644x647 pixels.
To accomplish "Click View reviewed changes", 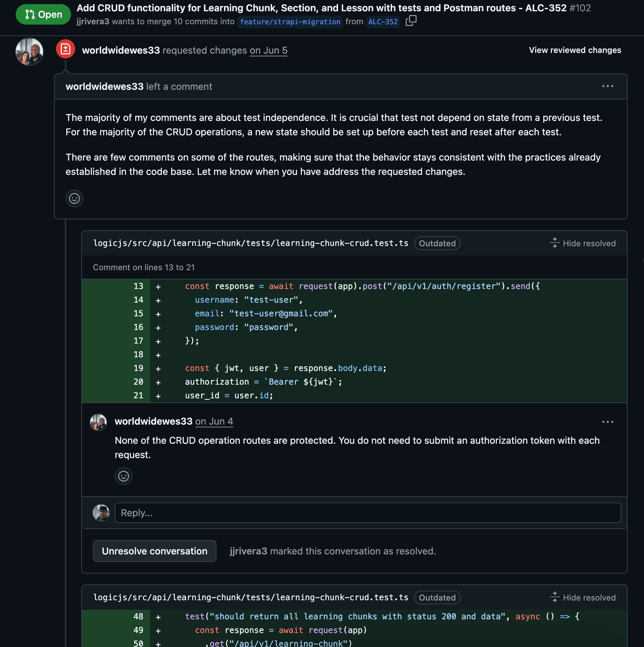I will pos(575,50).
